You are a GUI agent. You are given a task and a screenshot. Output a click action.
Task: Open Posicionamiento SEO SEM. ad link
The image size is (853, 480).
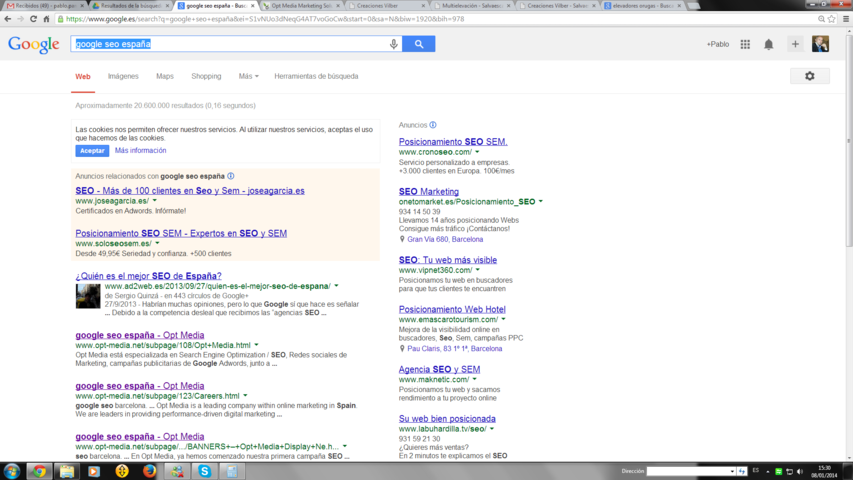(x=453, y=141)
